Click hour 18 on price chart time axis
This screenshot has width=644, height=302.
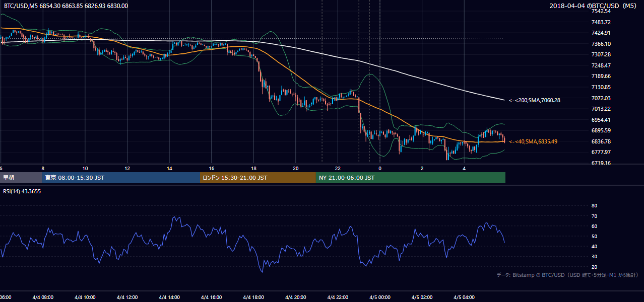(253, 169)
